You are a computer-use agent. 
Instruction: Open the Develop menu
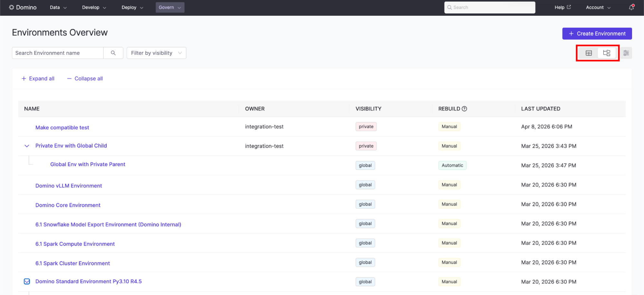94,7
